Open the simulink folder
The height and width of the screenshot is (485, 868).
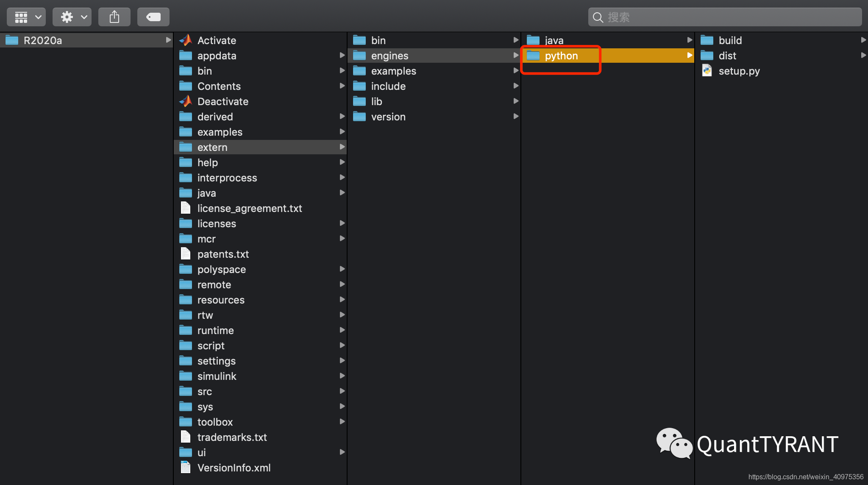[217, 376]
